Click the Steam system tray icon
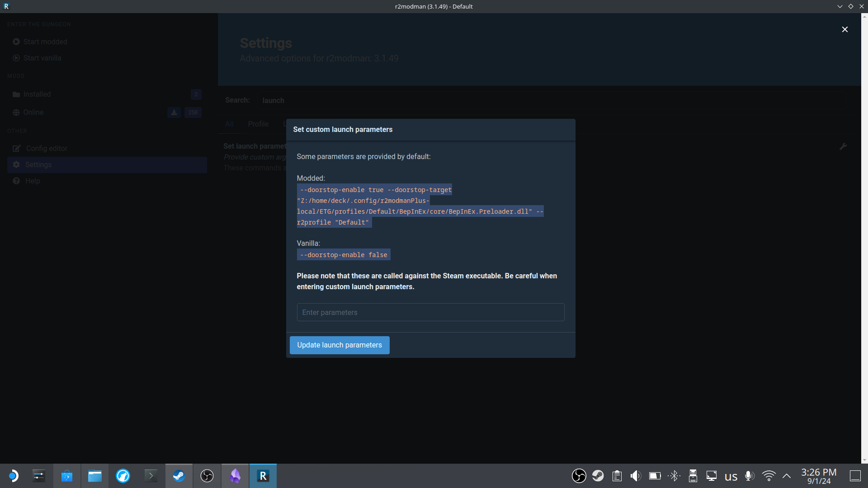The image size is (868, 488). pyautogui.click(x=598, y=476)
